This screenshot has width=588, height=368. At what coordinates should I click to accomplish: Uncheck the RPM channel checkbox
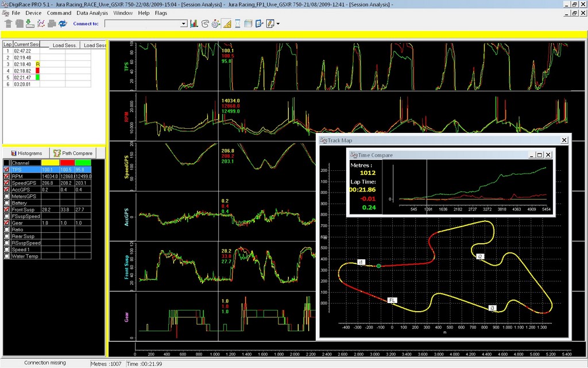(x=6, y=177)
